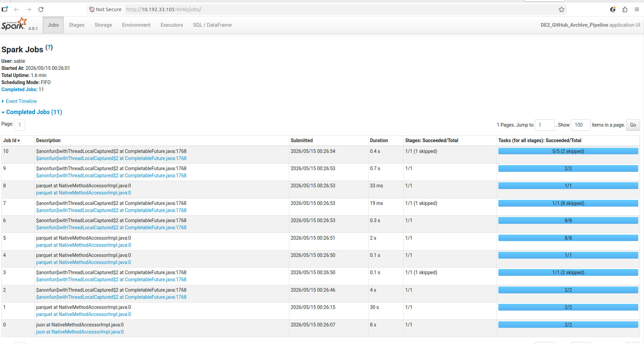Collapse the Completed Jobs (11) section
Image resolution: width=644 pixels, height=344 pixels.
click(x=32, y=112)
